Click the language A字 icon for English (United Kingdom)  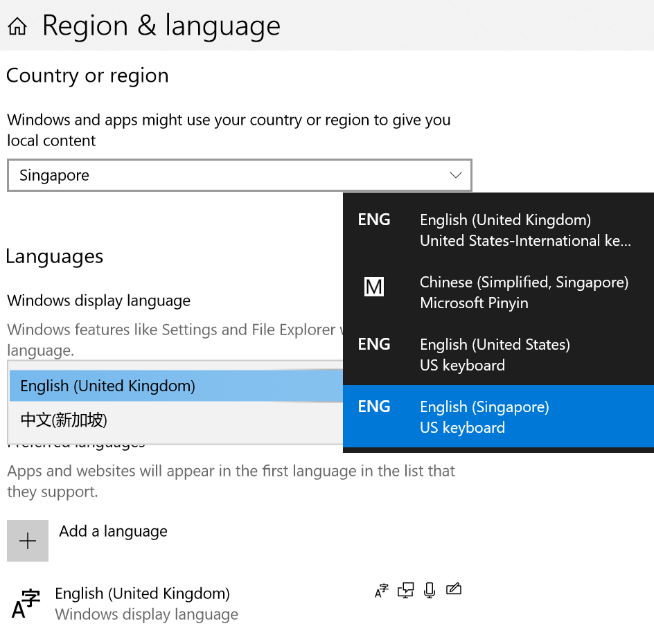(x=26, y=603)
